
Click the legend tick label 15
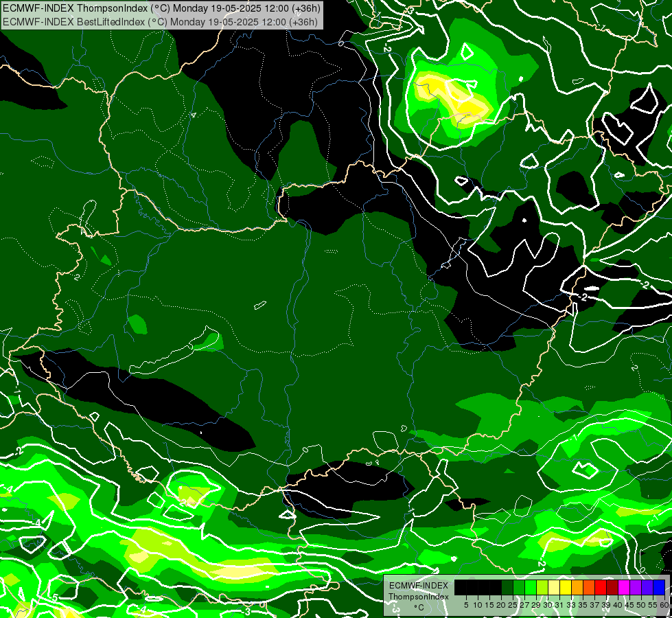click(489, 605)
